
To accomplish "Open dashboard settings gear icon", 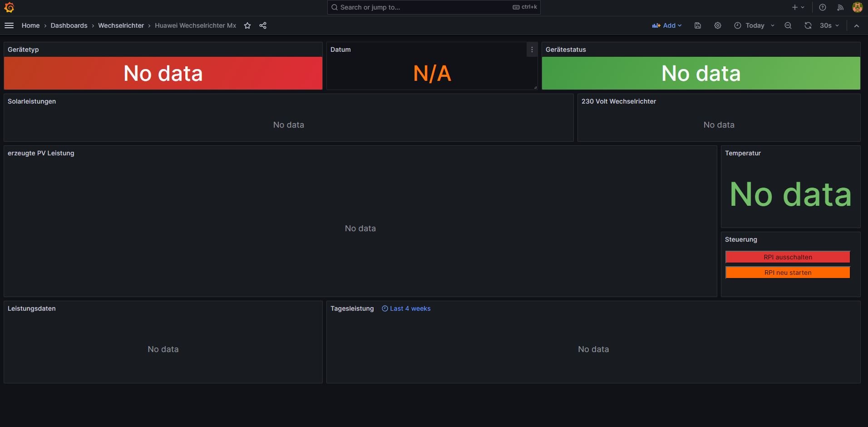I will point(718,25).
